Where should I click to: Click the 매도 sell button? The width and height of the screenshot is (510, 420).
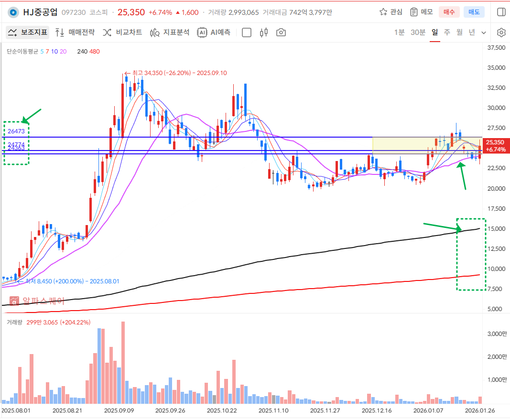(474, 12)
